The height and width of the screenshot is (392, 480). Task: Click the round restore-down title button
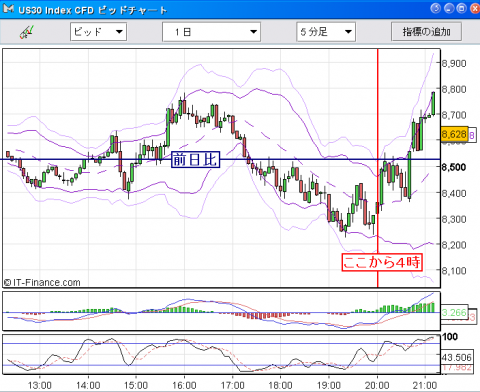point(436,8)
